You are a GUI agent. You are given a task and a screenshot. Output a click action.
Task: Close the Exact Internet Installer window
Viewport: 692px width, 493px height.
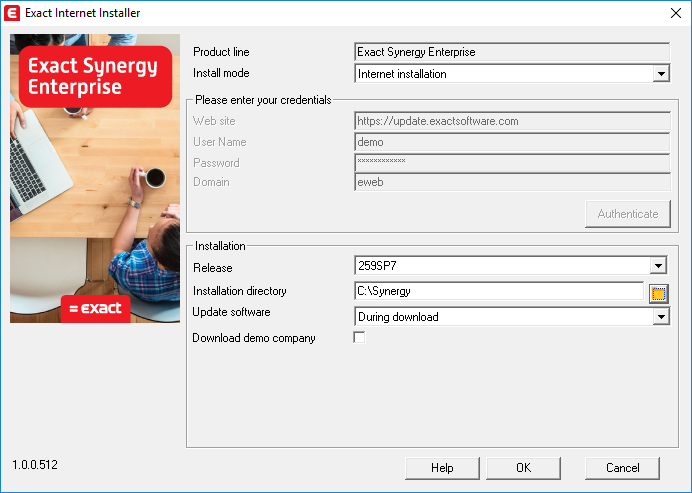coord(676,13)
